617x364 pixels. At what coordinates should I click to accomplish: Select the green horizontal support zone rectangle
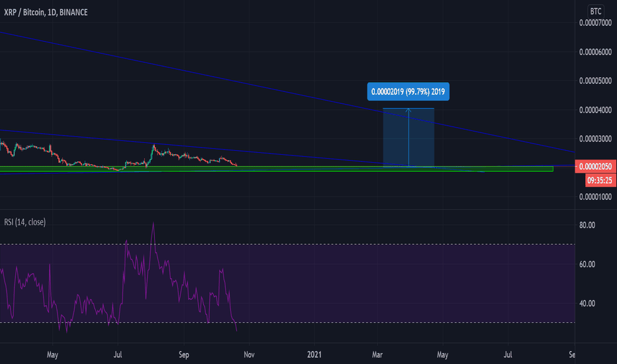click(x=276, y=169)
